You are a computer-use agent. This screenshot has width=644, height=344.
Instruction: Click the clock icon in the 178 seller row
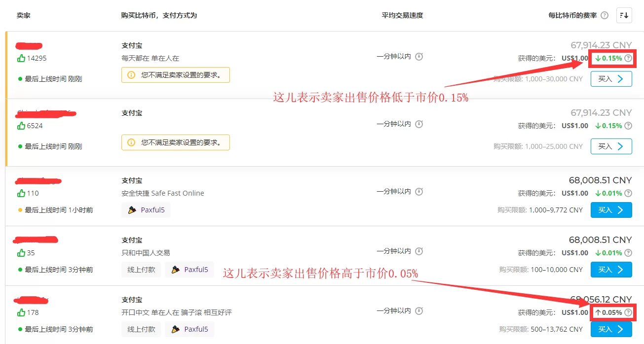click(x=419, y=311)
